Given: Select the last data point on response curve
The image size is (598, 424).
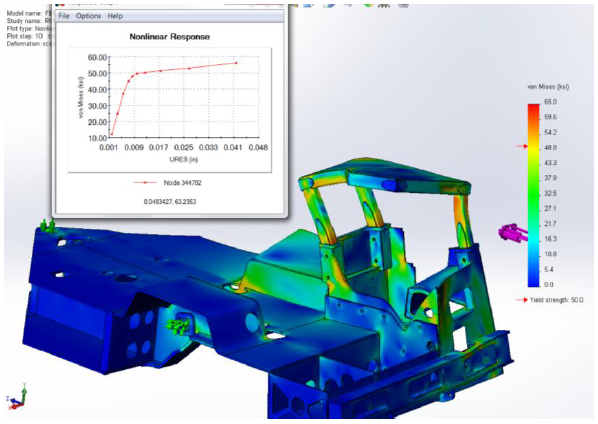Looking at the screenshot, I should coord(236,63).
